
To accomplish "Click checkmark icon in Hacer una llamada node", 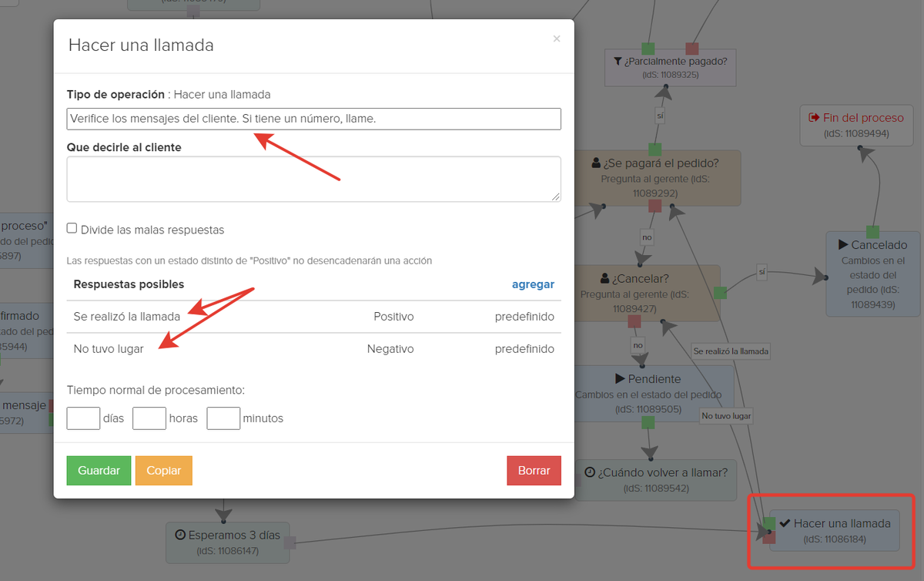I will (785, 523).
